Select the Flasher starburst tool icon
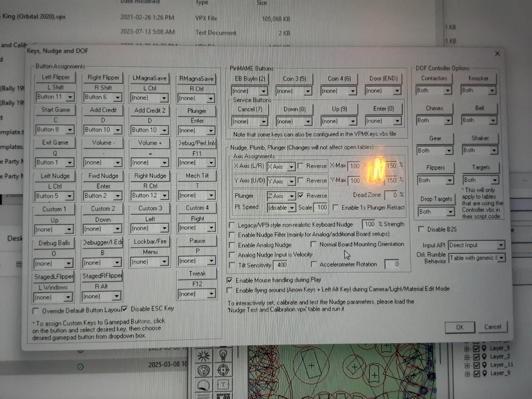 (x=203, y=355)
